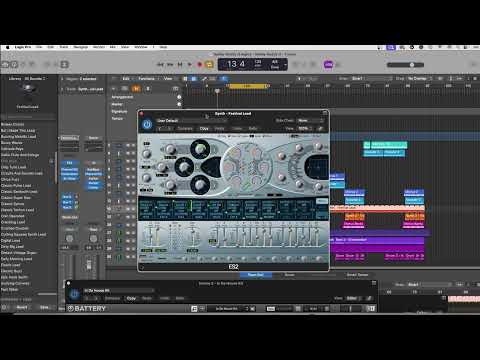
Task: Click the stop button in the transport
Action: click(180, 64)
